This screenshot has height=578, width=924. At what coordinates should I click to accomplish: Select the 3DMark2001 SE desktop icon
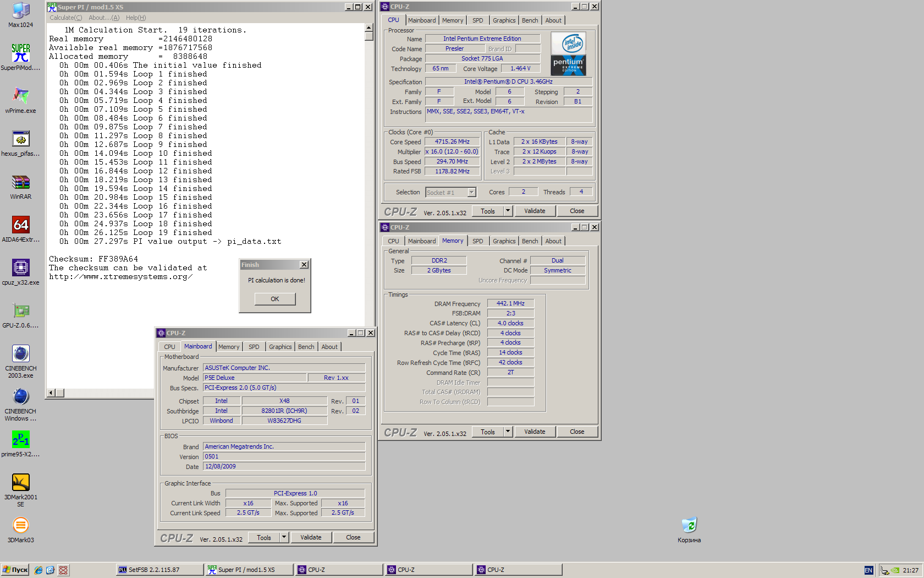[20, 490]
